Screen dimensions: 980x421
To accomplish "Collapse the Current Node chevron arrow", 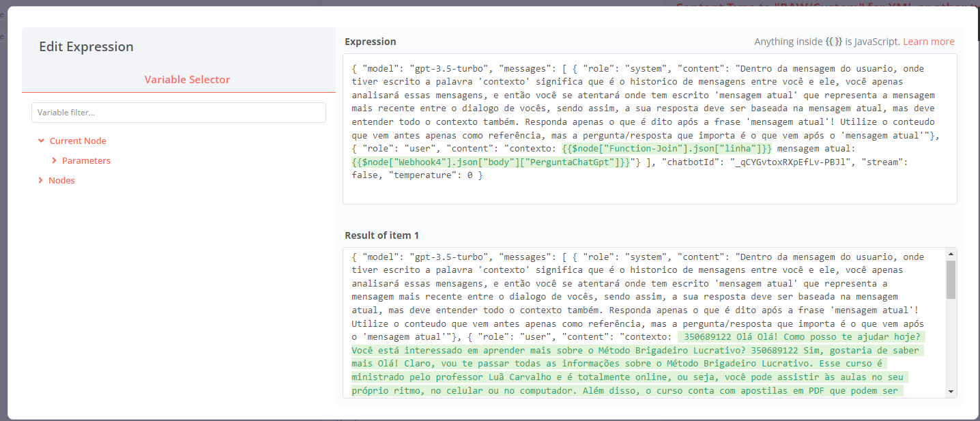I will tap(42, 141).
